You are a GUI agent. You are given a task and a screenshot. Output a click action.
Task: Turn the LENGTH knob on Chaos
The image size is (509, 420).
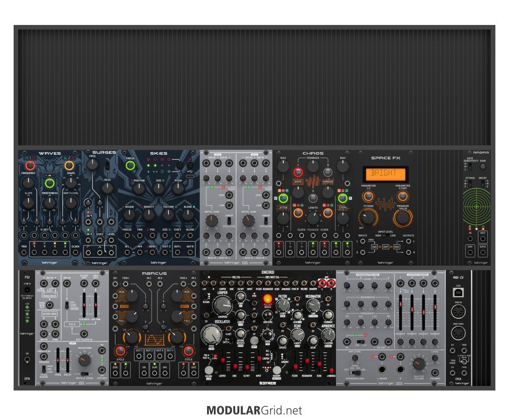pyautogui.click(x=313, y=218)
